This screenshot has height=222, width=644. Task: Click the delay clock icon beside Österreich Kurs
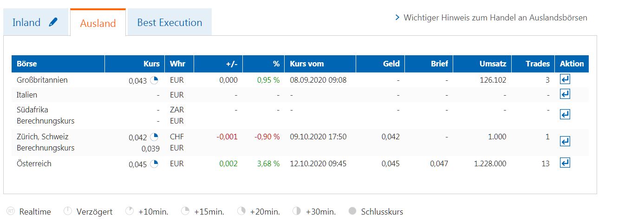154,163
